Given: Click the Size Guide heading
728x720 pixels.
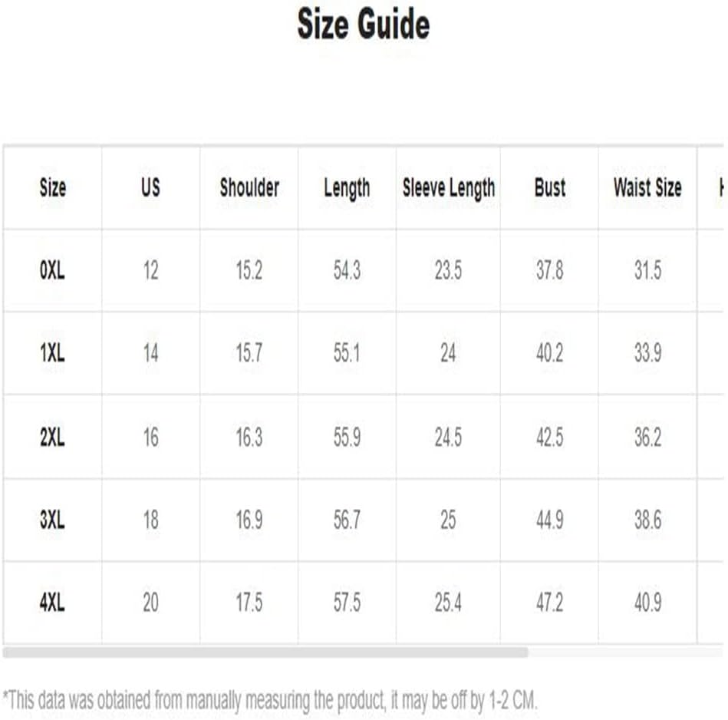Looking at the screenshot, I should click(x=364, y=24).
